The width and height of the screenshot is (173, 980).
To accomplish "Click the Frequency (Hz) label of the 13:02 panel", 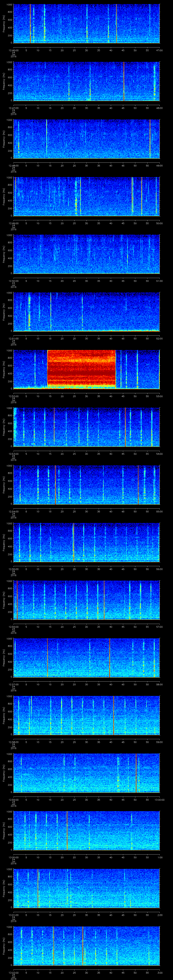I will [4, 946].
